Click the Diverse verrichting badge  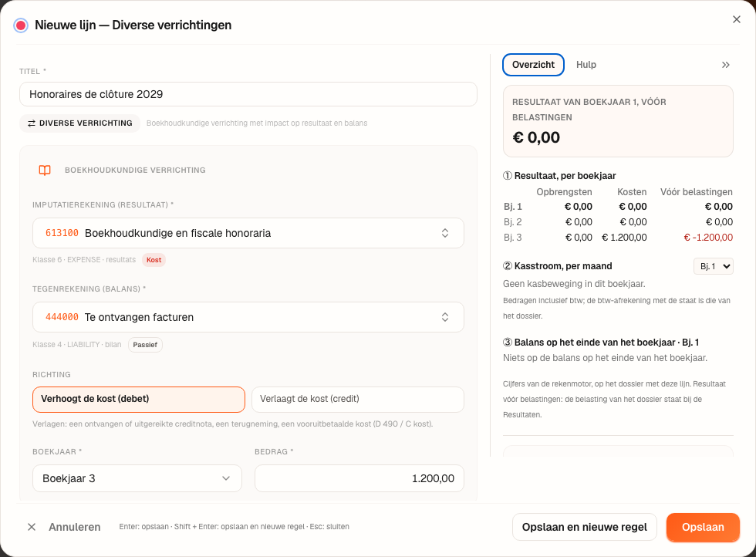coord(79,123)
